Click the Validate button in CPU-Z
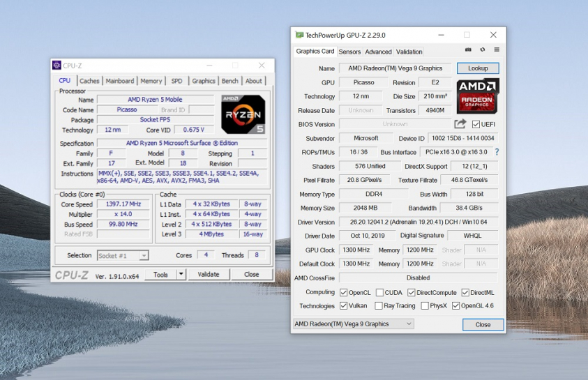Screen dimensions: 588x380 coord(209,275)
